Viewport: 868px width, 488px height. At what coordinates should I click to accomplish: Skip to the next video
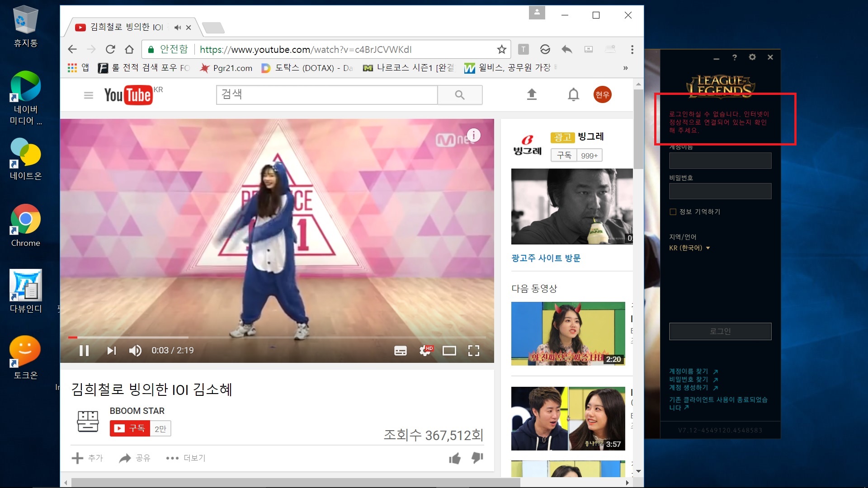[x=112, y=351]
